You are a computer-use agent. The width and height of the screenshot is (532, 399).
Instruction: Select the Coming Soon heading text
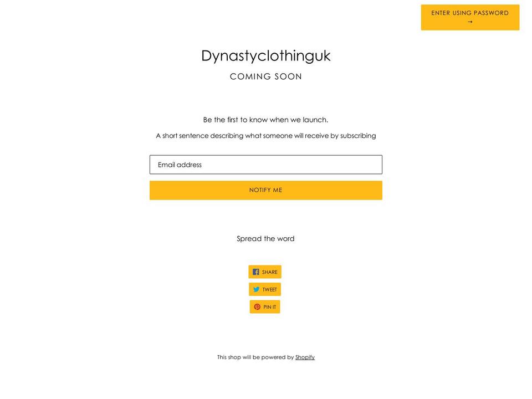point(265,76)
